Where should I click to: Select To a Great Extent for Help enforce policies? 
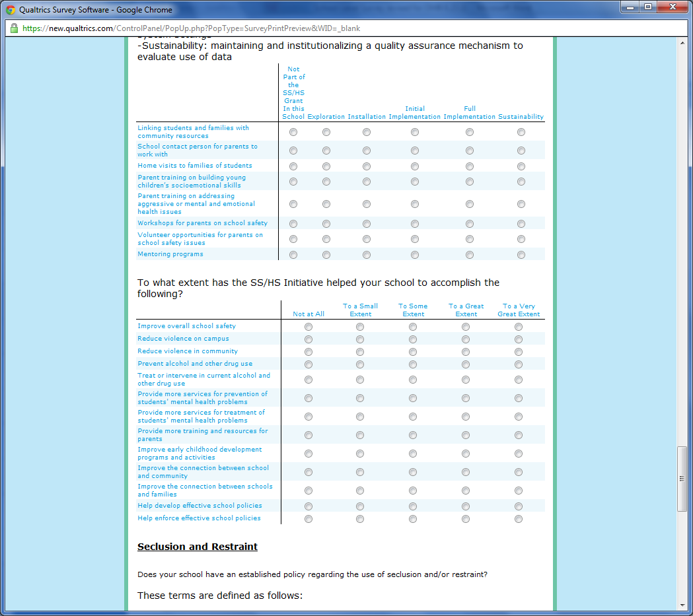[465, 519]
